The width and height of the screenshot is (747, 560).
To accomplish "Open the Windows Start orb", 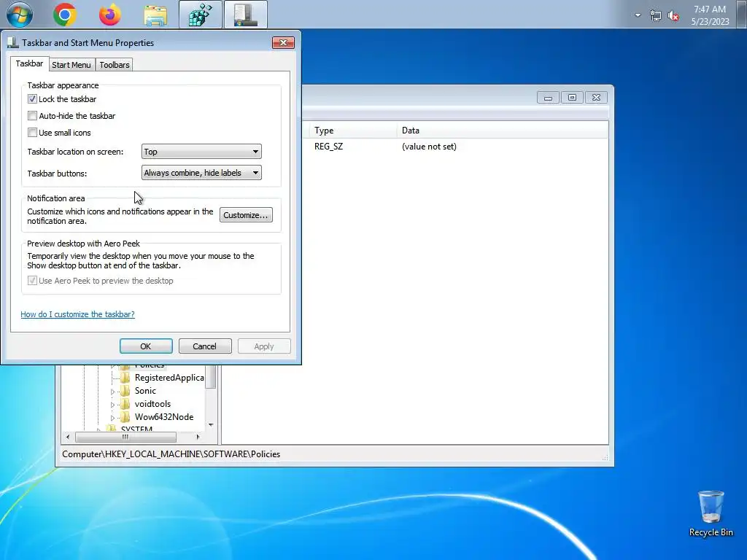I will click(20, 15).
